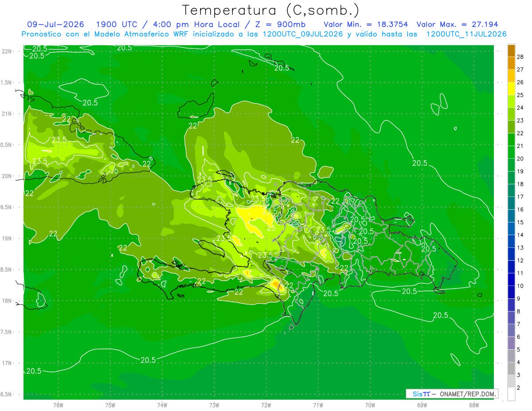Select the '09-Jul-2026' forecast date text
The width and height of the screenshot is (532, 411).
tap(55, 24)
